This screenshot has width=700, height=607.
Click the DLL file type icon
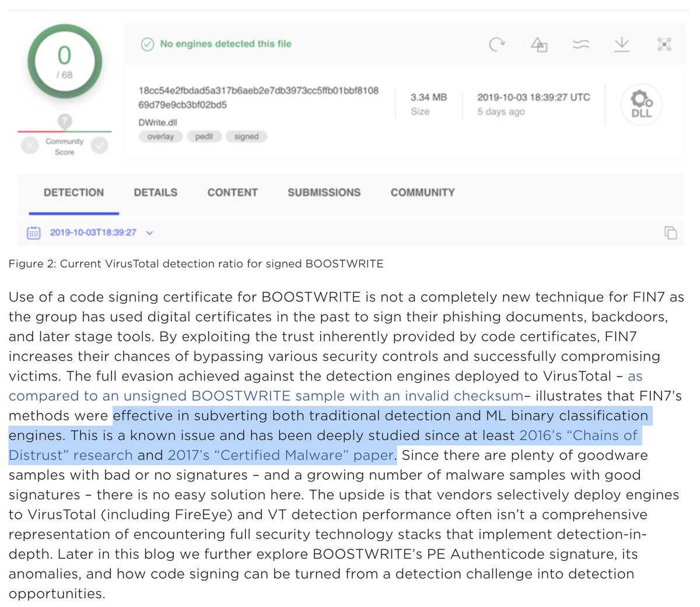[x=641, y=105]
